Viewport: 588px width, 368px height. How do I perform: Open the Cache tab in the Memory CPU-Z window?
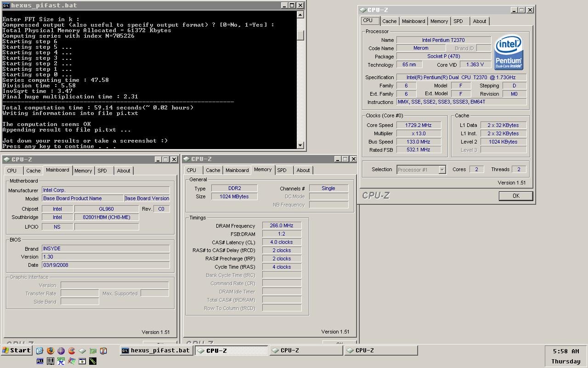pyautogui.click(x=213, y=170)
